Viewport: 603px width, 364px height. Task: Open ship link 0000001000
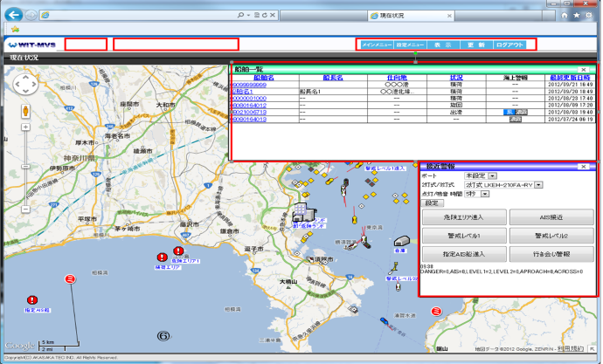coord(249,99)
